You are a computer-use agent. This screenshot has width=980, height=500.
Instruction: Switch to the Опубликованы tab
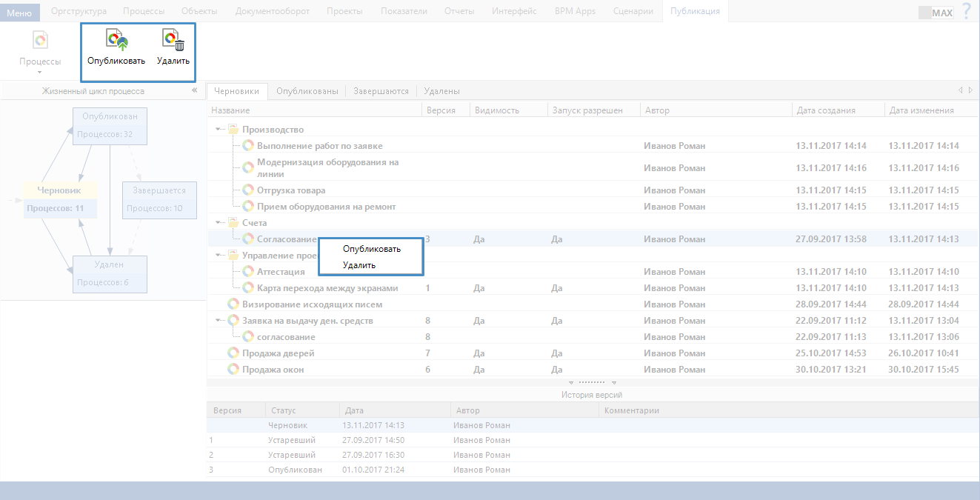click(x=307, y=91)
